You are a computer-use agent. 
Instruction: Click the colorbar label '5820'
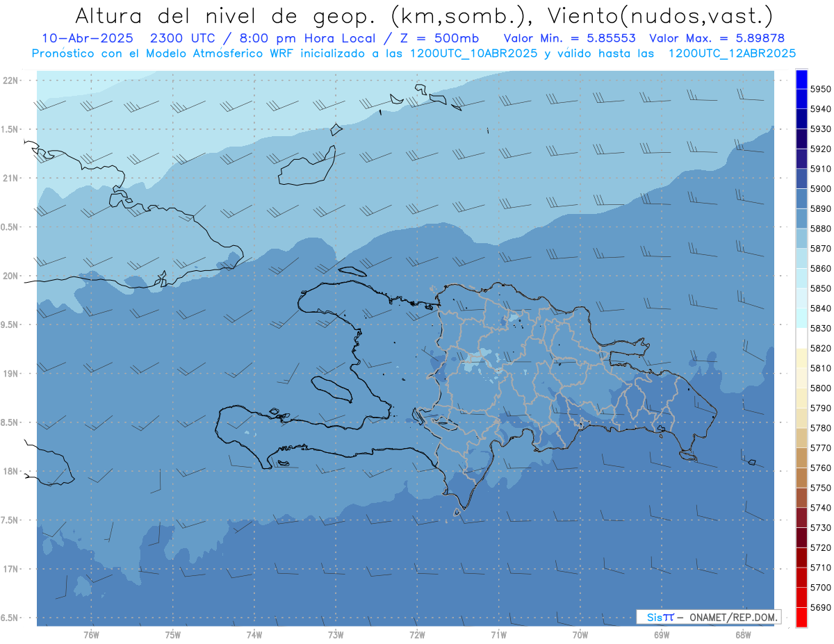tap(821, 348)
